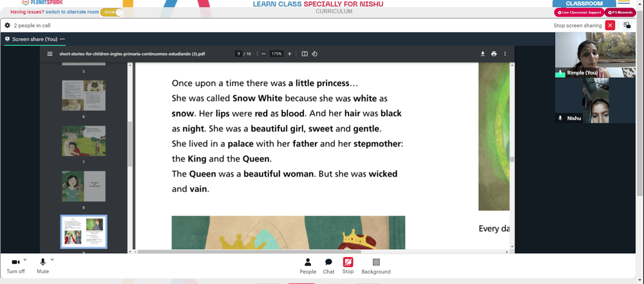Print the PDF document
Image resolution: width=644 pixels, height=284 pixels.
494,54
